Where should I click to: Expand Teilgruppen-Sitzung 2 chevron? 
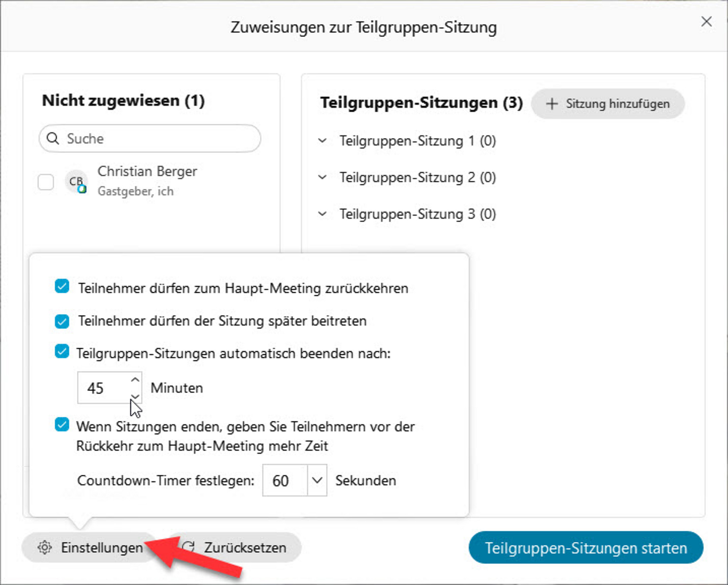coord(322,177)
